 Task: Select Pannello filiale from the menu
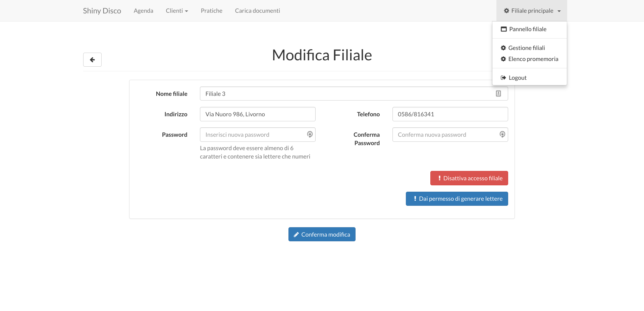click(x=529, y=29)
